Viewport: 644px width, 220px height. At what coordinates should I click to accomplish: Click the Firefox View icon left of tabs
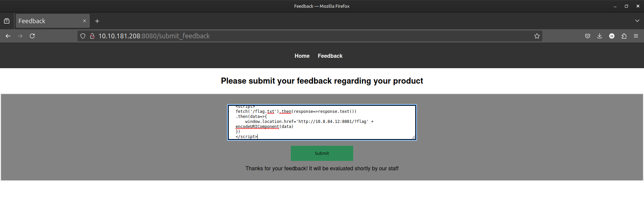pyautogui.click(x=7, y=21)
